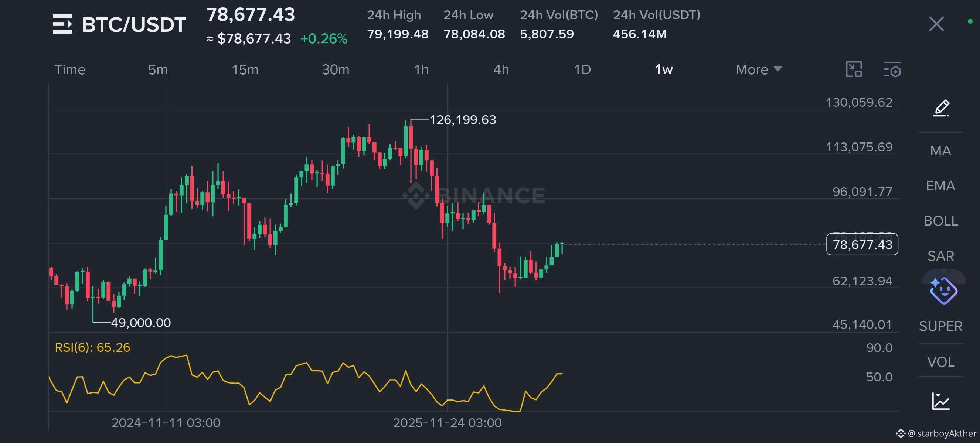This screenshot has height=443, width=980.
Task: Close the chart with X icon
Action: pos(936,24)
